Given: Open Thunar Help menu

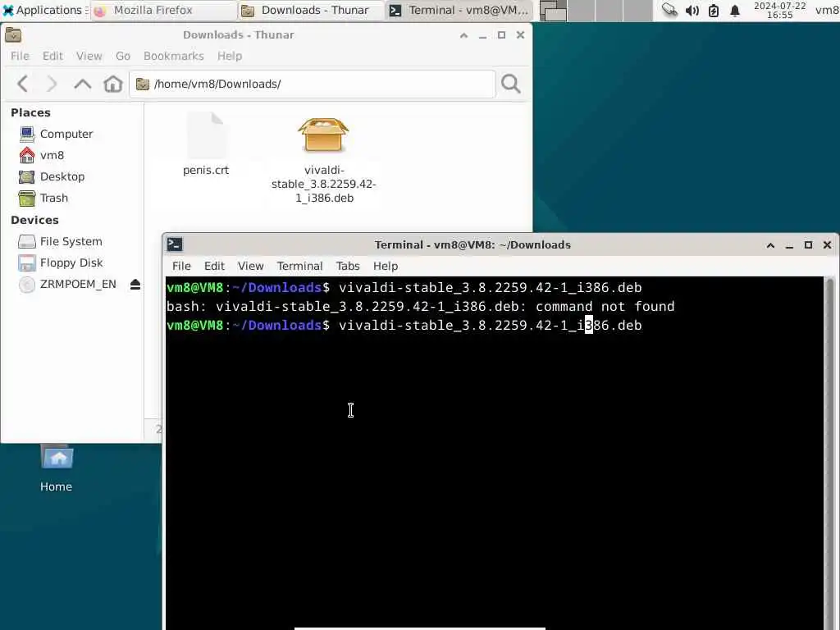Looking at the screenshot, I should tap(230, 57).
